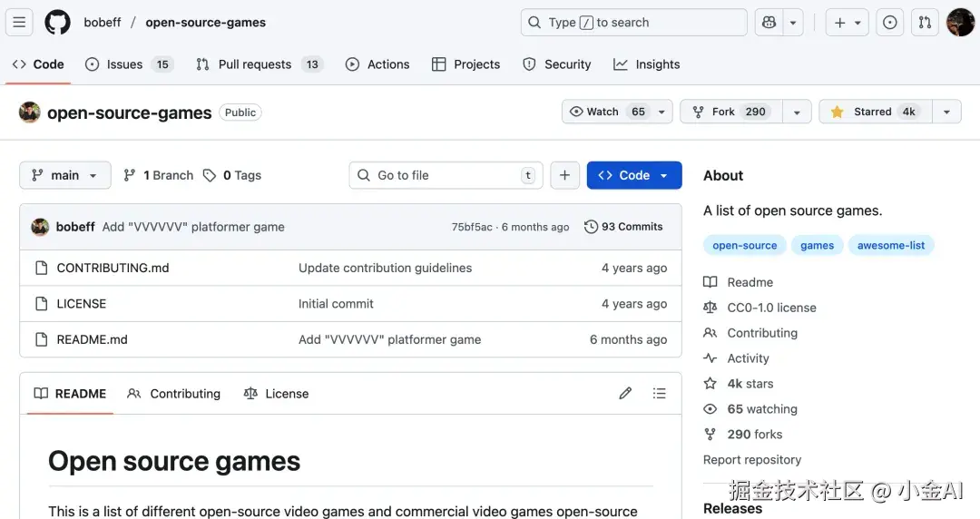Switch to the Projects tab

466,64
